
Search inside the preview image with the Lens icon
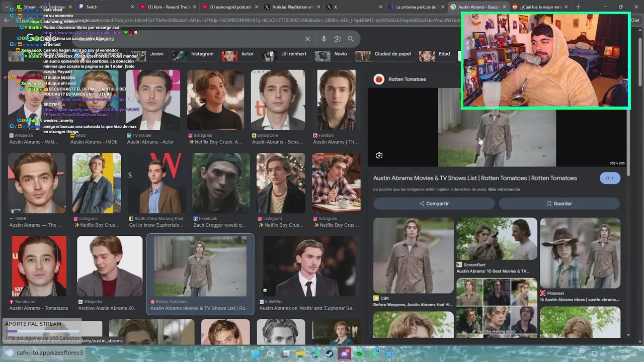[379, 155]
